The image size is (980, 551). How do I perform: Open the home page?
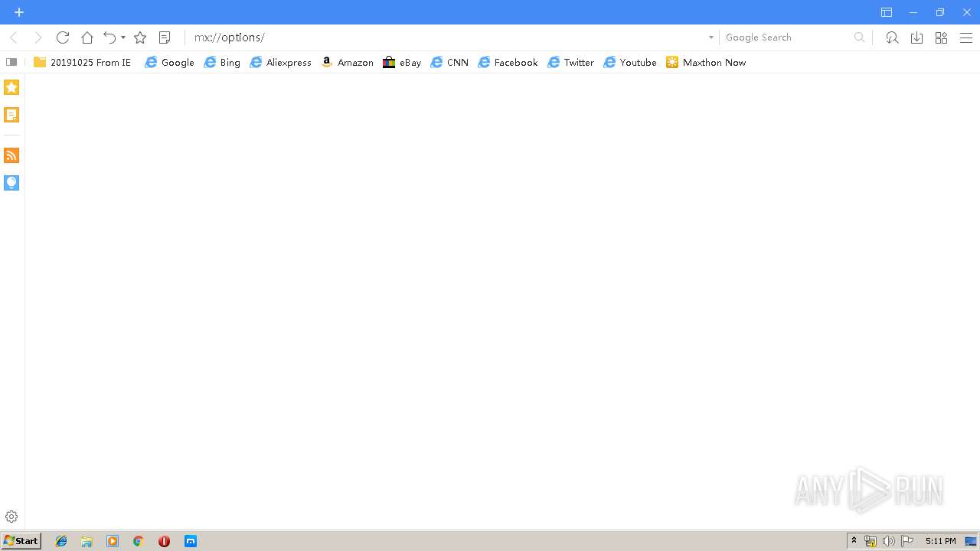87,37
